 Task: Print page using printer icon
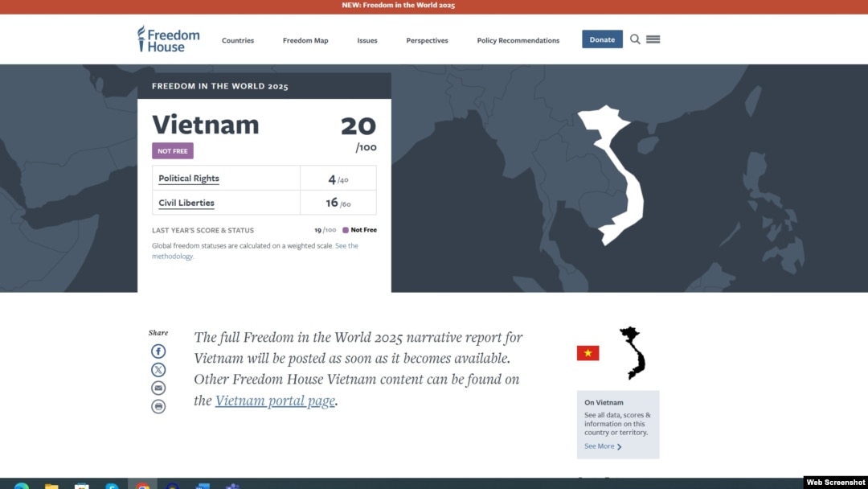click(158, 406)
